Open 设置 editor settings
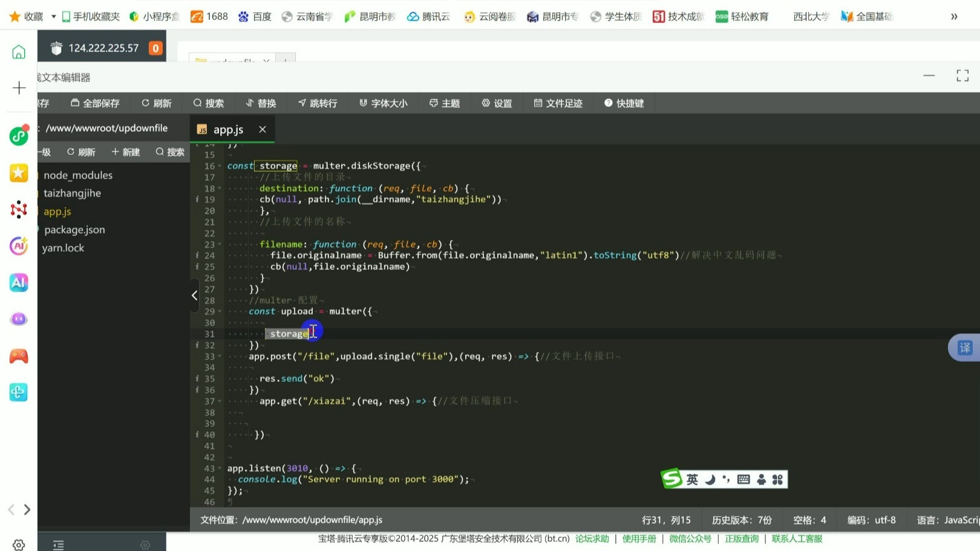The image size is (980, 551). tap(497, 103)
